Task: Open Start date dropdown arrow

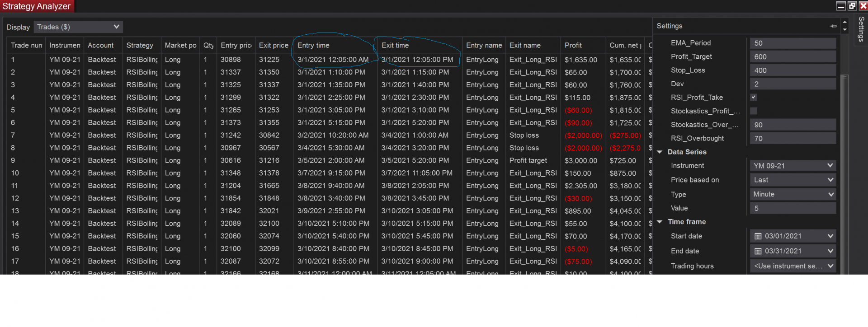Action: click(x=830, y=236)
